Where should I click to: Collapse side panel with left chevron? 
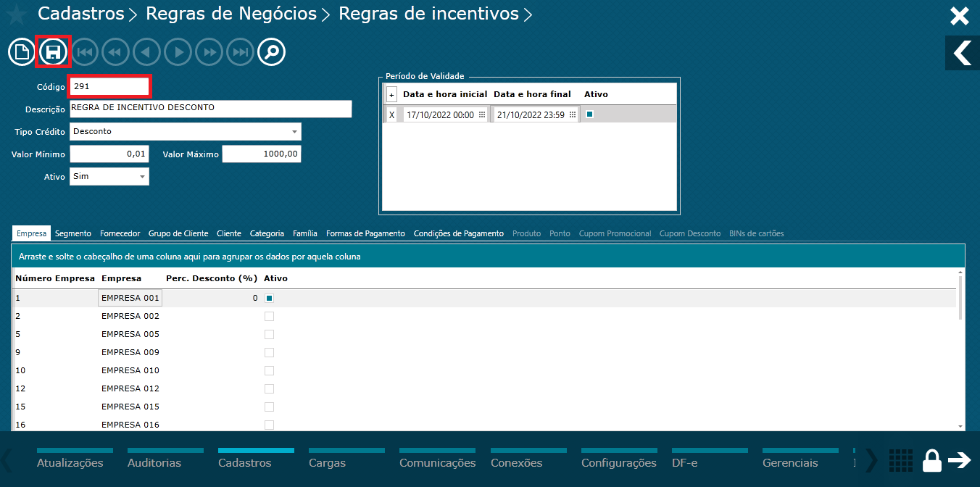[963, 53]
